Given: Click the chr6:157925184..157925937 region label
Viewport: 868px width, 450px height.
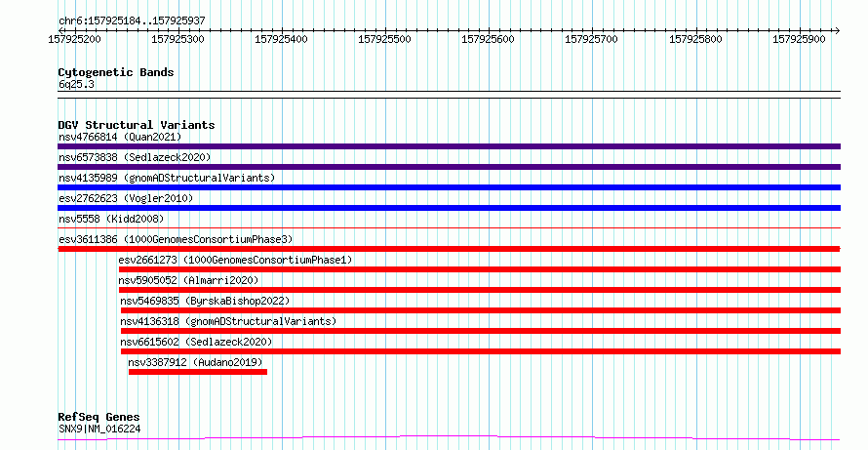Looking at the screenshot, I should pos(132,21).
